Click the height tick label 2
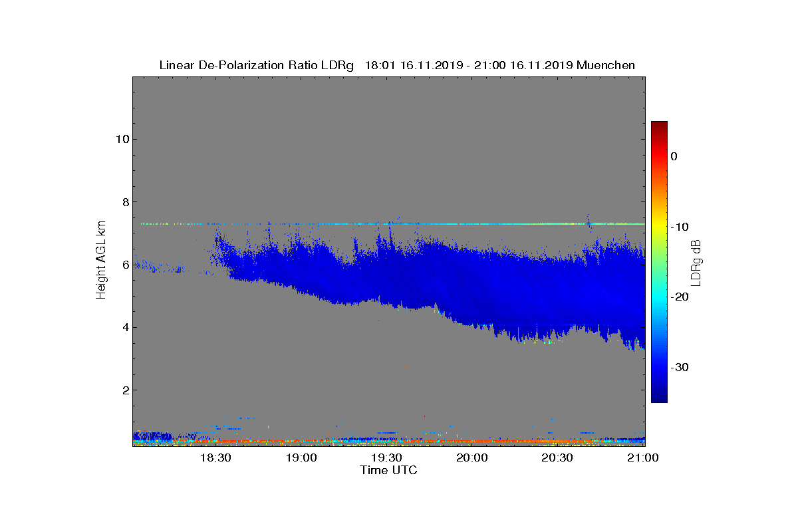The width and height of the screenshot is (798, 532). coord(124,390)
